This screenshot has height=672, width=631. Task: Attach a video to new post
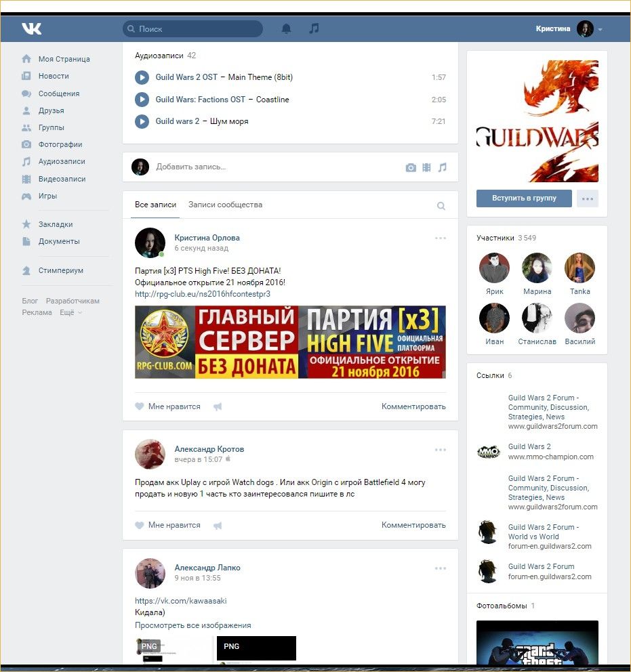tap(426, 167)
